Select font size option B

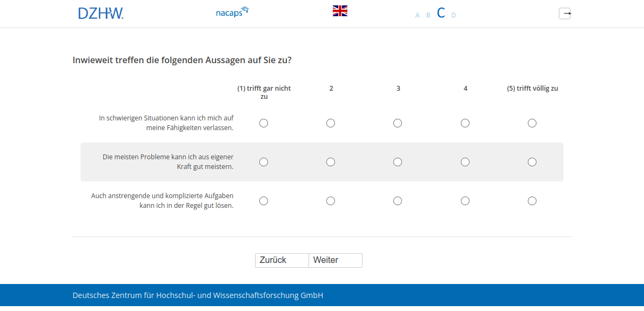[x=428, y=15]
